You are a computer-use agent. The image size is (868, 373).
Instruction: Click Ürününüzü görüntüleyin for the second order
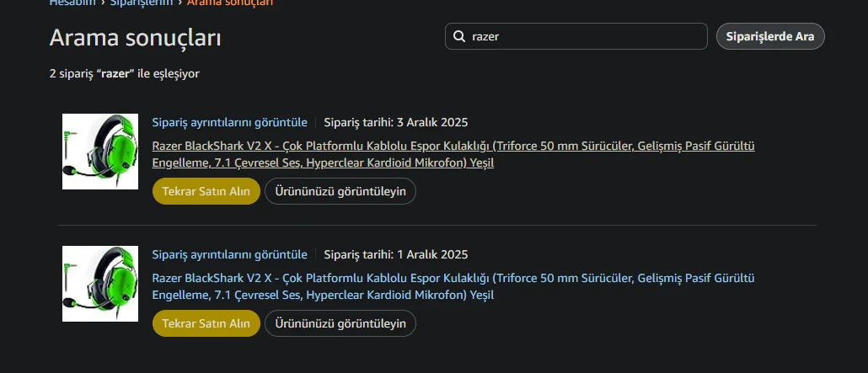point(340,323)
